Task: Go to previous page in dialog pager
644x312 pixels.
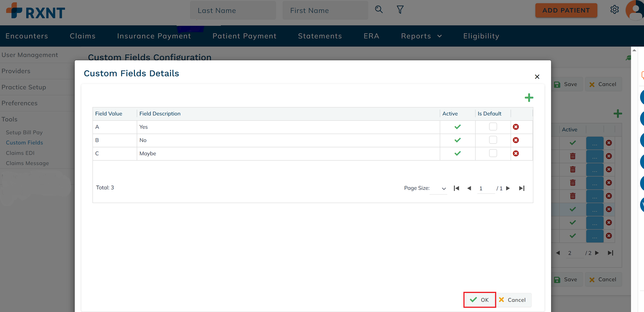Action: [469, 188]
